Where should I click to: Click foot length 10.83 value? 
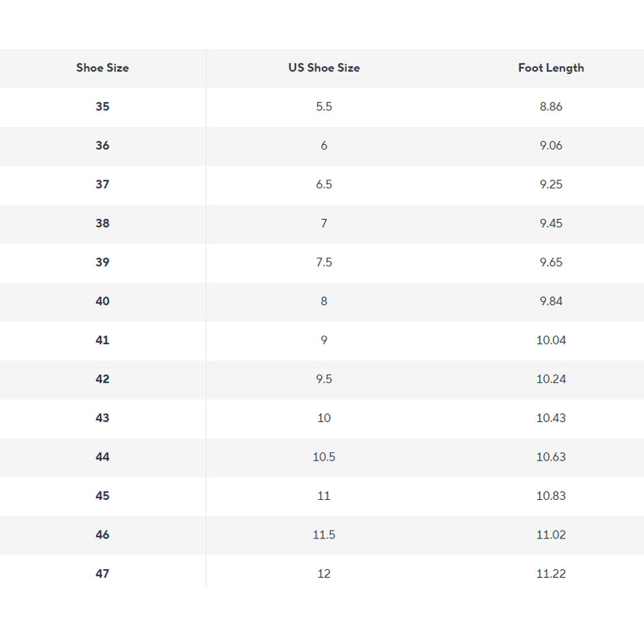551,496
